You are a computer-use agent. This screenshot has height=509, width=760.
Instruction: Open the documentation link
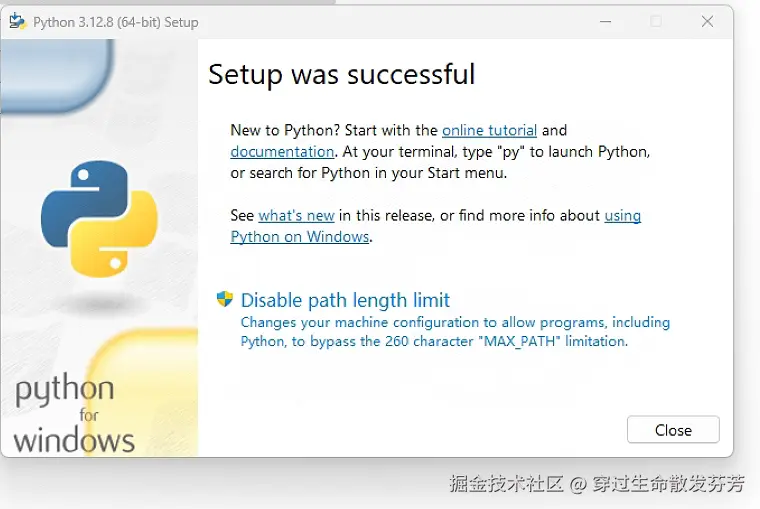click(x=282, y=152)
